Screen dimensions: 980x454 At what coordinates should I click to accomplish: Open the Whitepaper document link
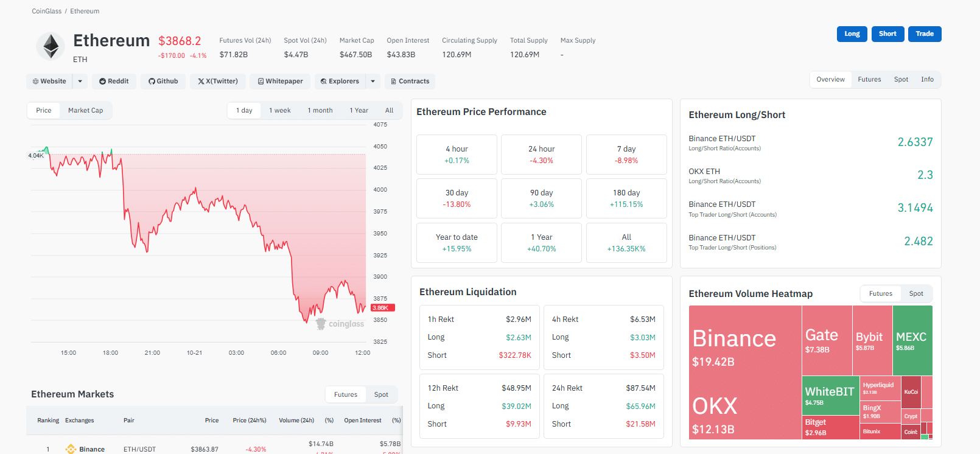click(x=280, y=81)
